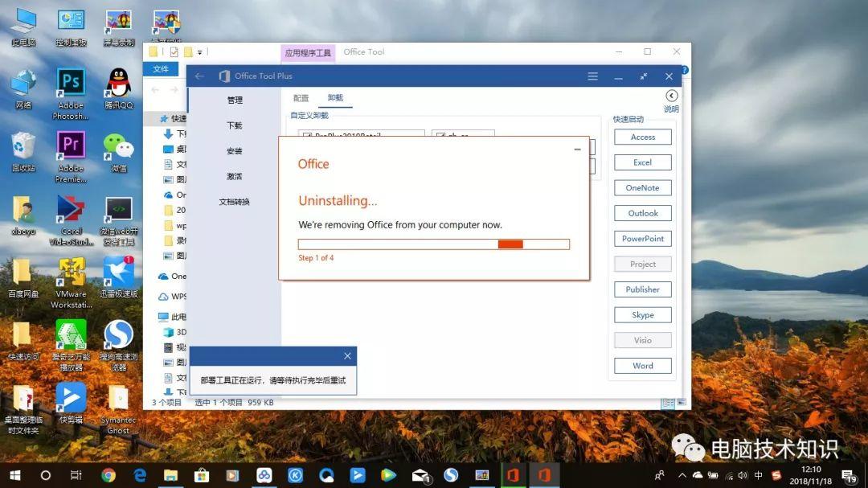
Task: Open the Windows Start menu
Action: [x=15, y=474]
